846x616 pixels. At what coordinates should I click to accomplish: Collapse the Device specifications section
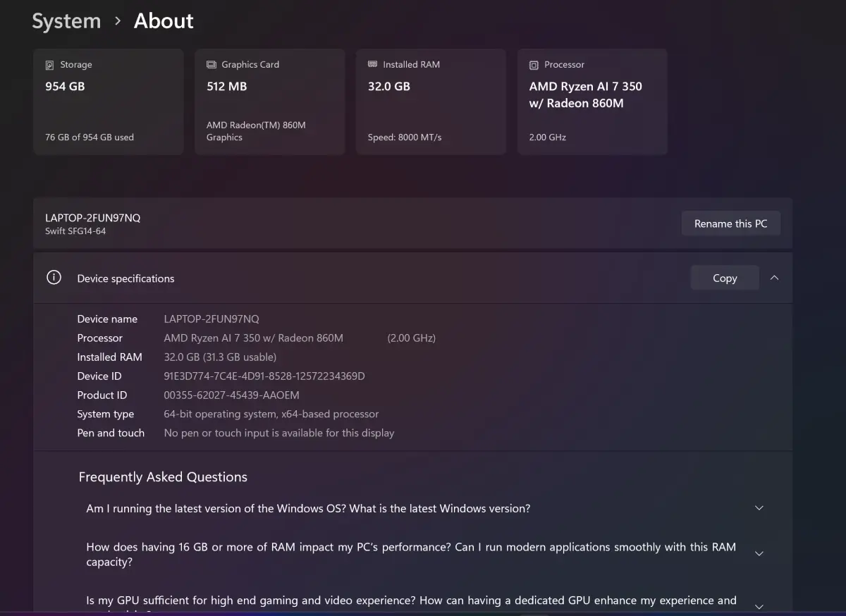click(x=774, y=278)
